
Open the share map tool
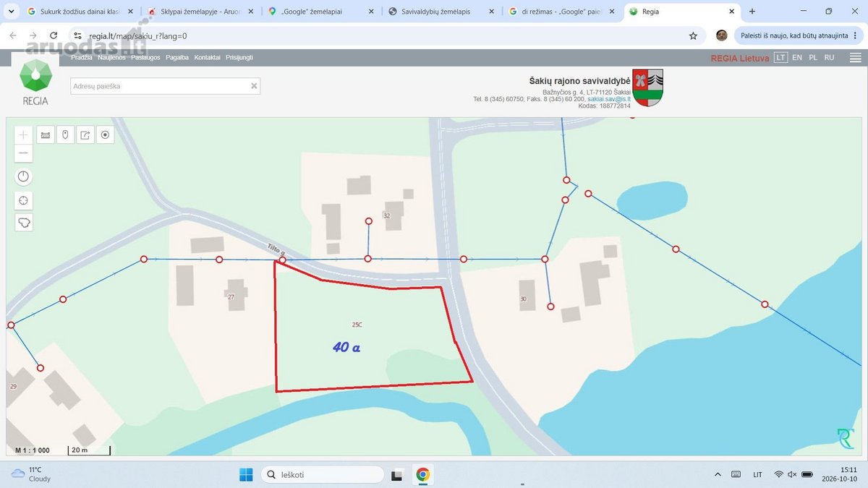(85, 134)
